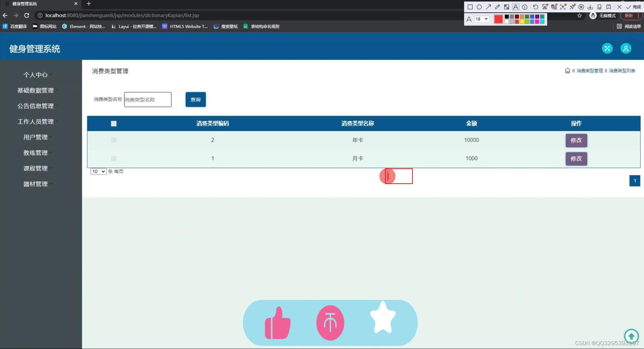Pick the orange color swatch
644x349 pixels.
(x=522, y=16)
